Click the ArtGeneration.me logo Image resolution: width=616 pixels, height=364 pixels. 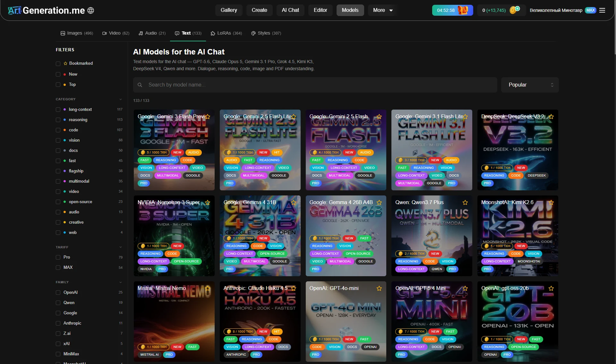(x=47, y=10)
